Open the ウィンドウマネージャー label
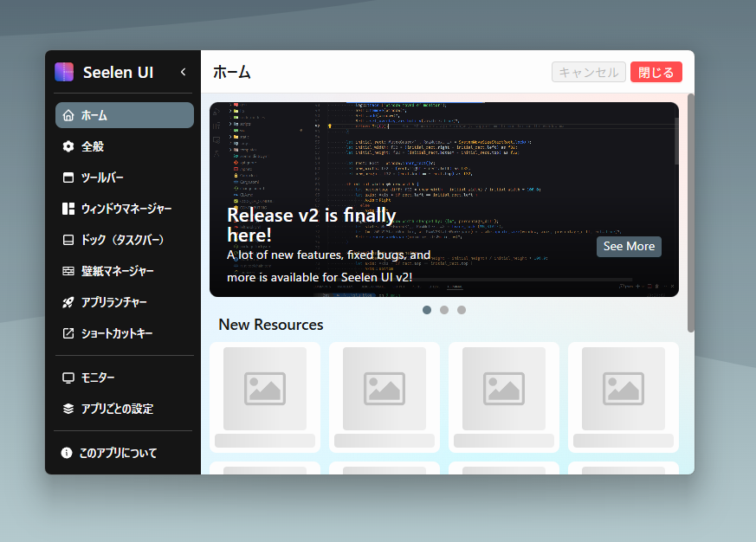This screenshot has height=542, width=756. pos(126,209)
